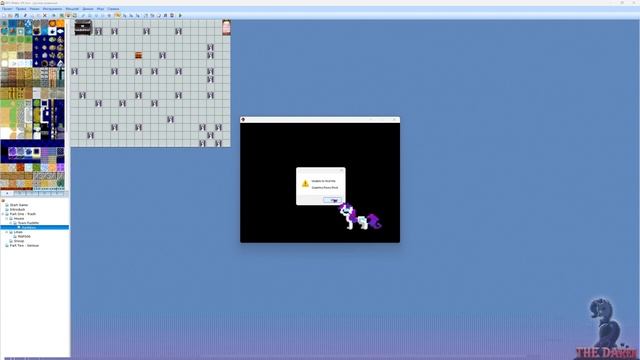Open the Правка menu
This screenshot has height=360, width=640.
point(21,9)
